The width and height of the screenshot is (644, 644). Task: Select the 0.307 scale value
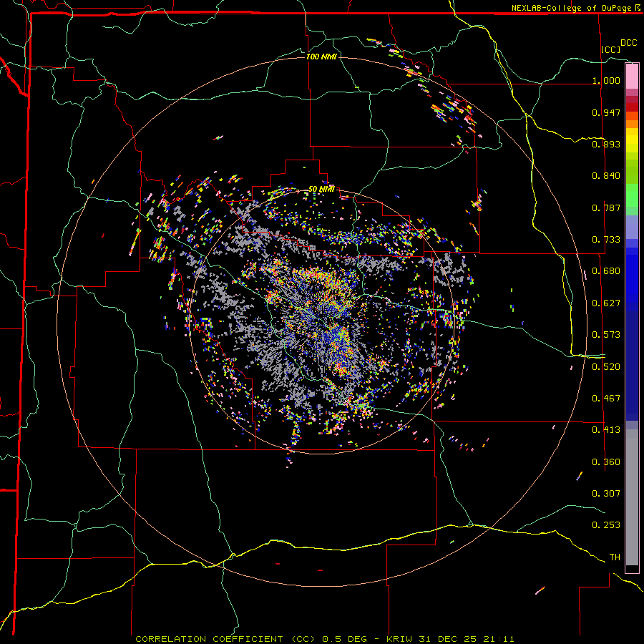606,494
